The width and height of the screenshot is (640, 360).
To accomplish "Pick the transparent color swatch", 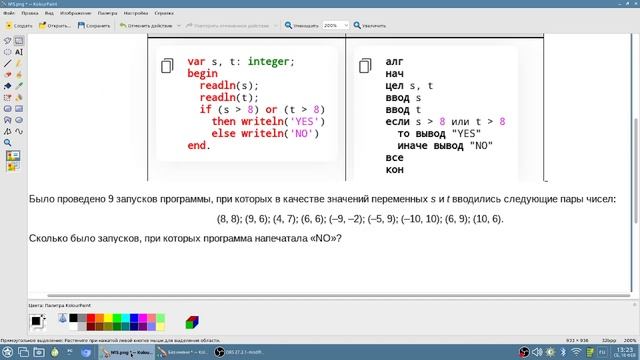I will pos(62,318).
